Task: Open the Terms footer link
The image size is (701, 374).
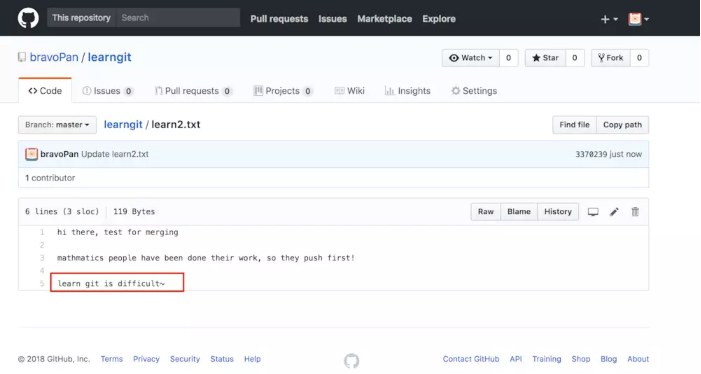Action: [112, 359]
